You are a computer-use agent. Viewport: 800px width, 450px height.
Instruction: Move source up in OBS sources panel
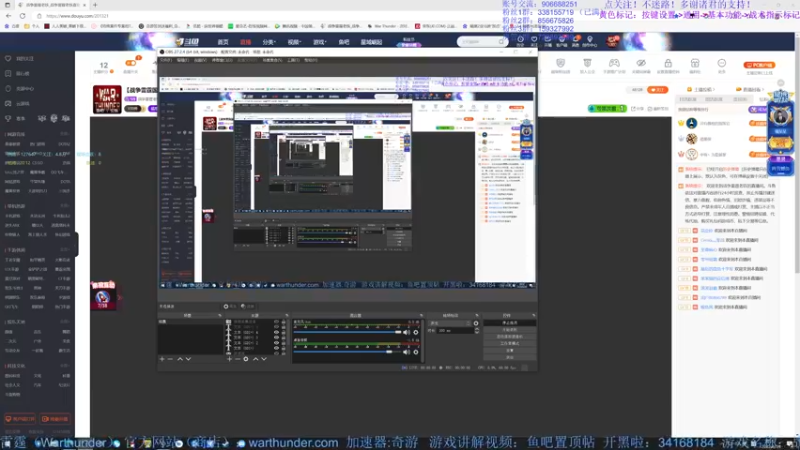coord(255,359)
